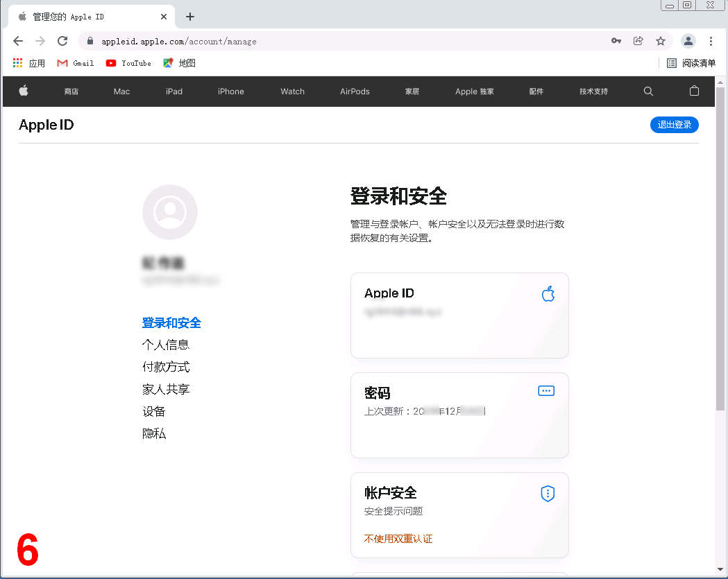Click the address bar URL field
728x579 pixels.
tap(347, 41)
